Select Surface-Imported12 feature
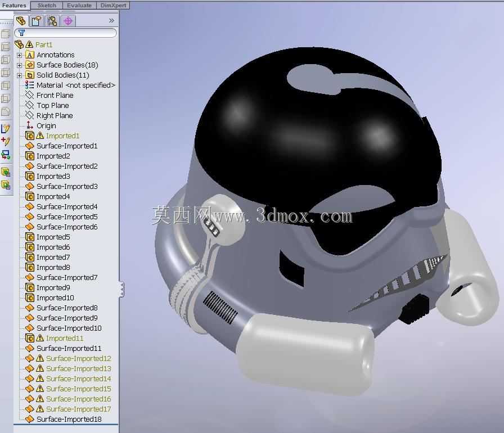The image size is (504, 433). coord(79,358)
